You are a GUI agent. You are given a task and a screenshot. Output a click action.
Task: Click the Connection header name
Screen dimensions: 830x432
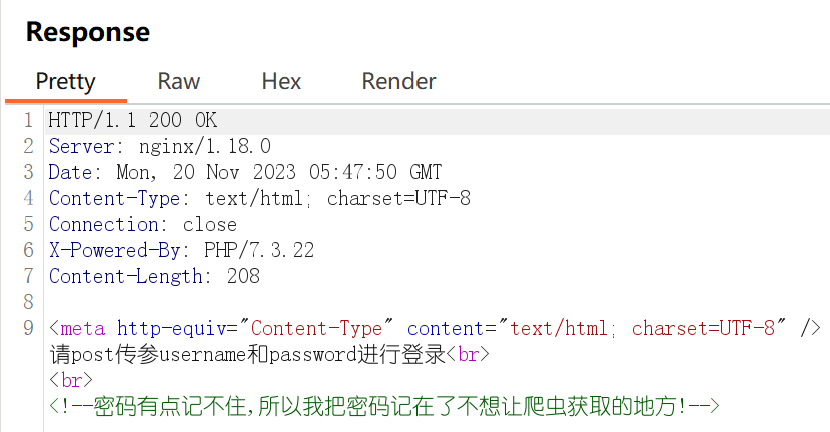pyautogui.click(x=104, y=224)
